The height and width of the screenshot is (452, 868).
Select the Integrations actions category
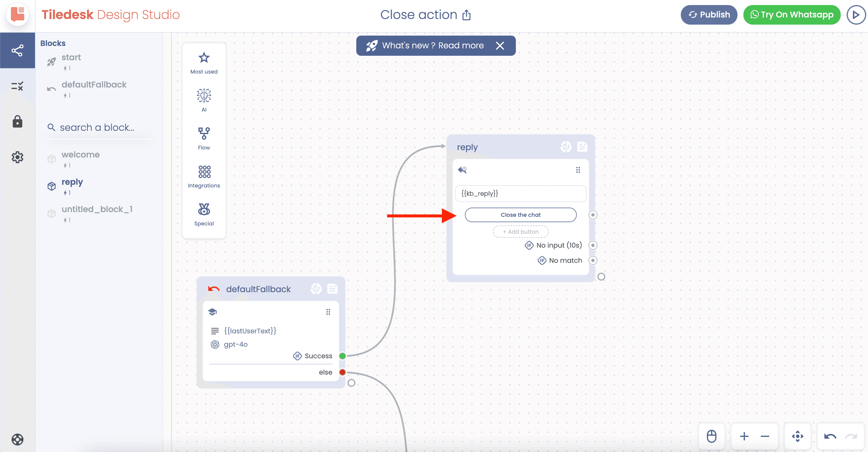(x=204, y=176)
